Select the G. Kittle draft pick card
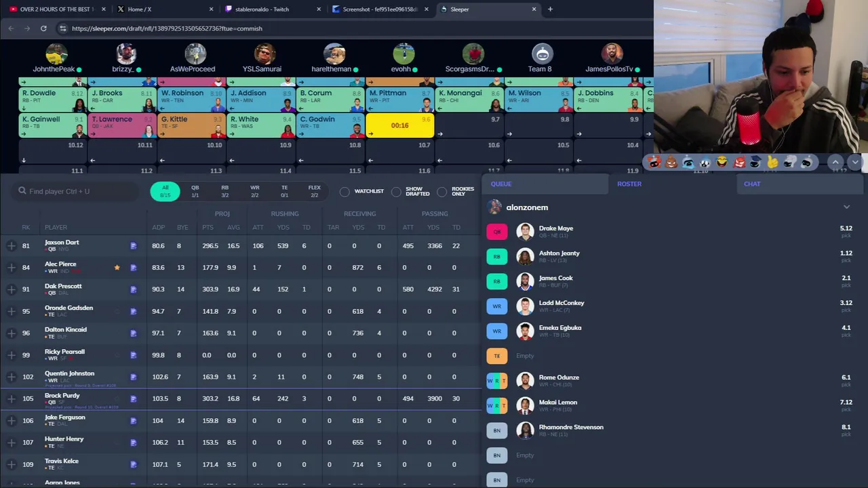The image size is (868, 488). 192,125
